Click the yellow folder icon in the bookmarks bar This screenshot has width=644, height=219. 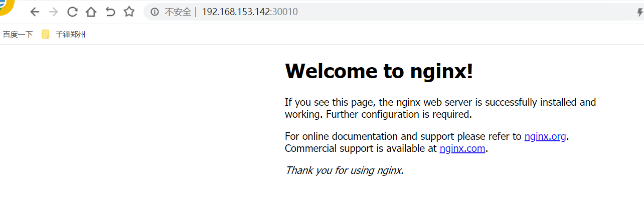pos(46,35)
